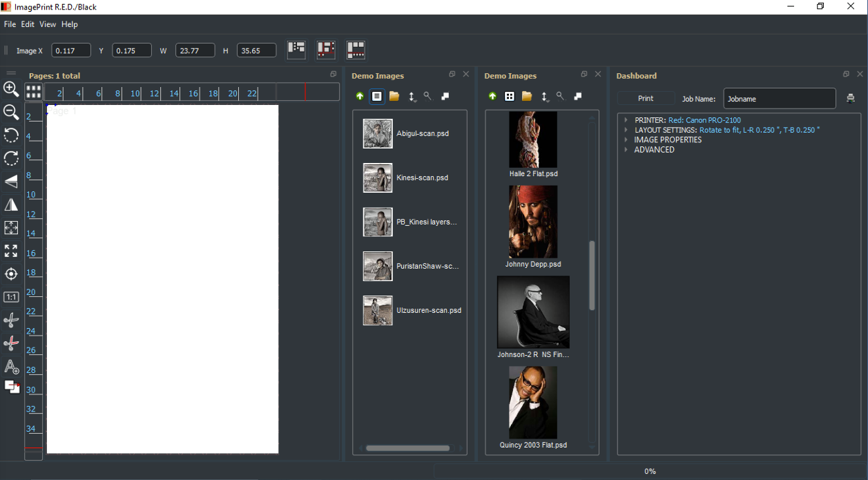Choose first layout template icon in top toolbar
The width and height of the screenshot is (868, 480).
pyautogui.click(x=296, y=50)
